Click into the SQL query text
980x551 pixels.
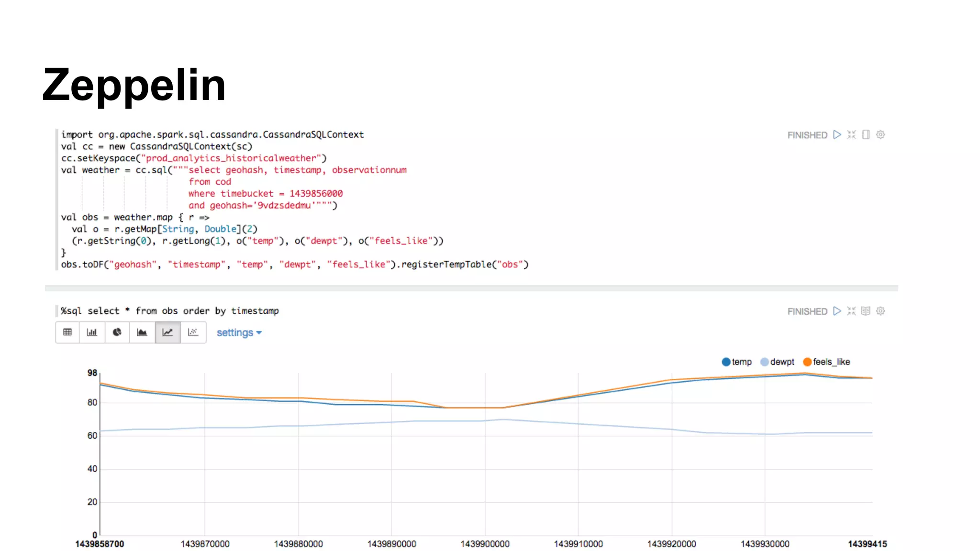point(170,311)
